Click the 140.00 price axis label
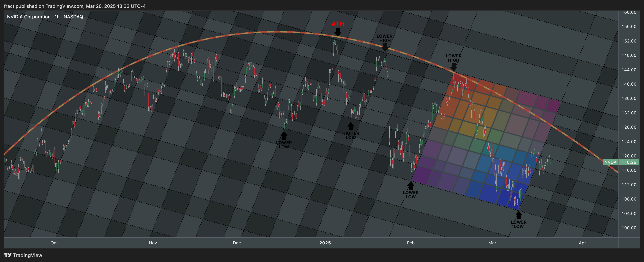 [x=629, y=84]
